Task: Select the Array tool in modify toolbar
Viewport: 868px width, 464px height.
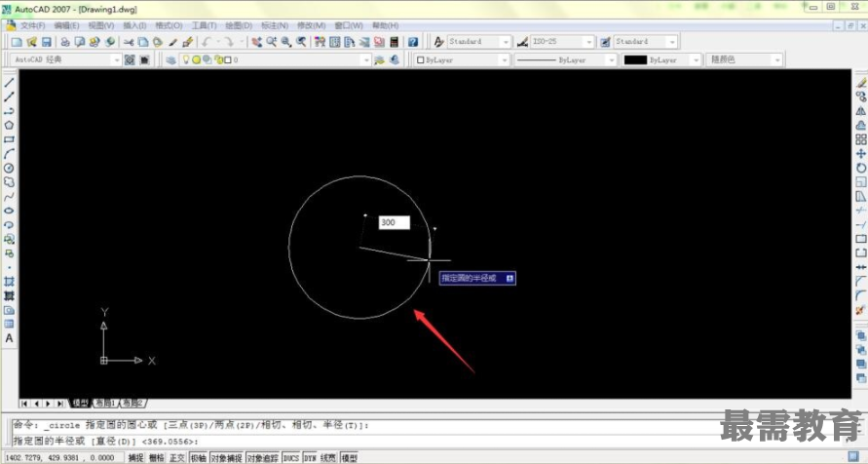Action: (x=861, y=139)
